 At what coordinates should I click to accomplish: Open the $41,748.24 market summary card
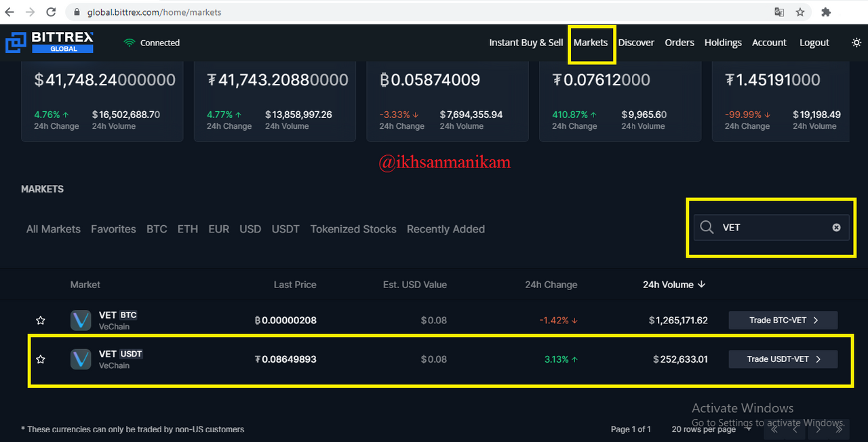tap(102, 102)
